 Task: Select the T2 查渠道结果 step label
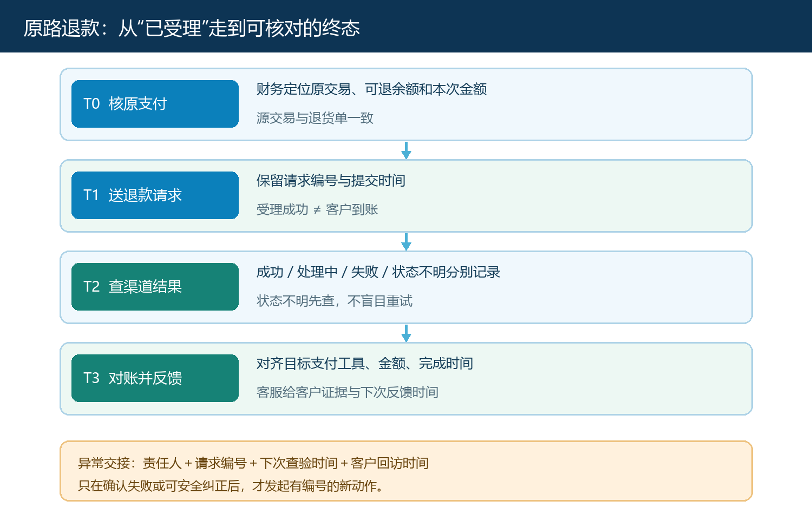(x=155, y=287)
